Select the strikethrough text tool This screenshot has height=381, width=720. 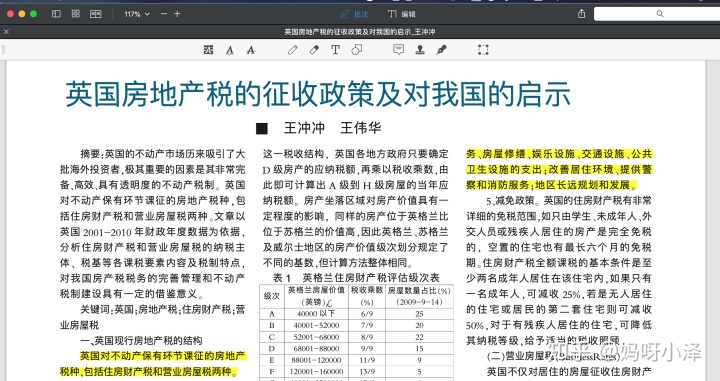pyautogui.click(x=251, y=50)
